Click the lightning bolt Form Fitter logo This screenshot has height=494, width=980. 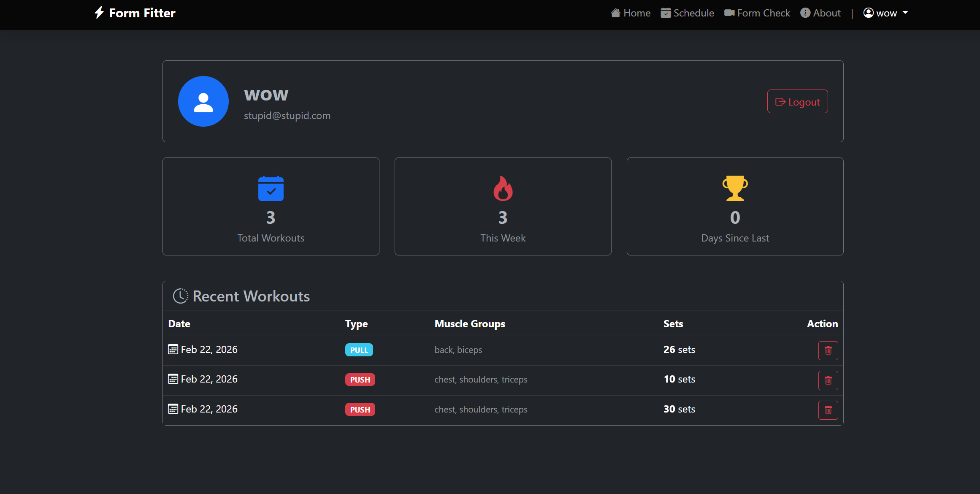coord(99,13)
